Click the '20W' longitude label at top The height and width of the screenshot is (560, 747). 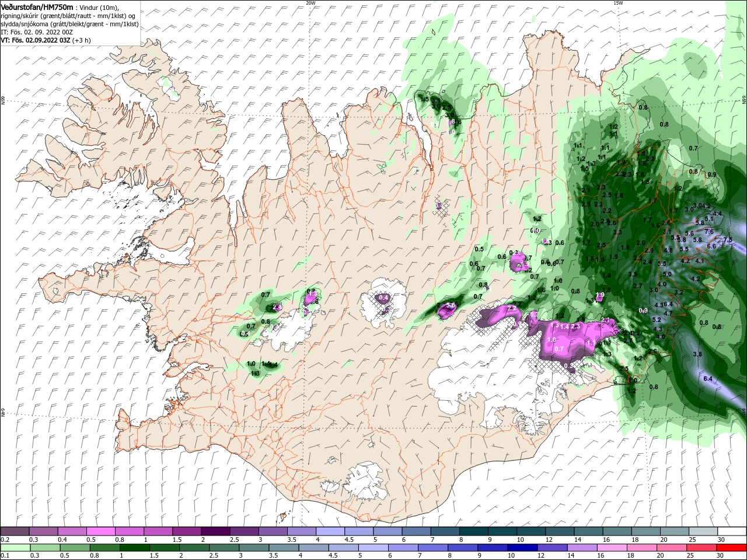(x=310, y=3)
